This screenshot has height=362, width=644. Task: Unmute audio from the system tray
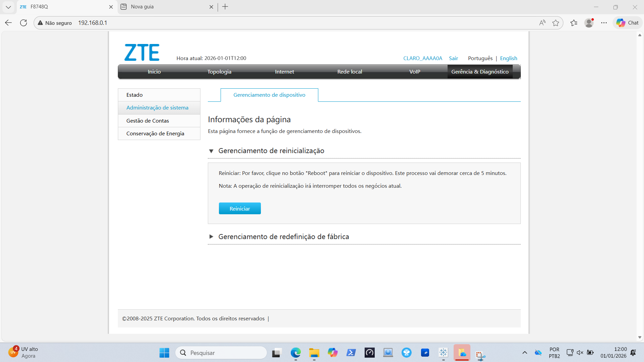click(x=580, y=353)
